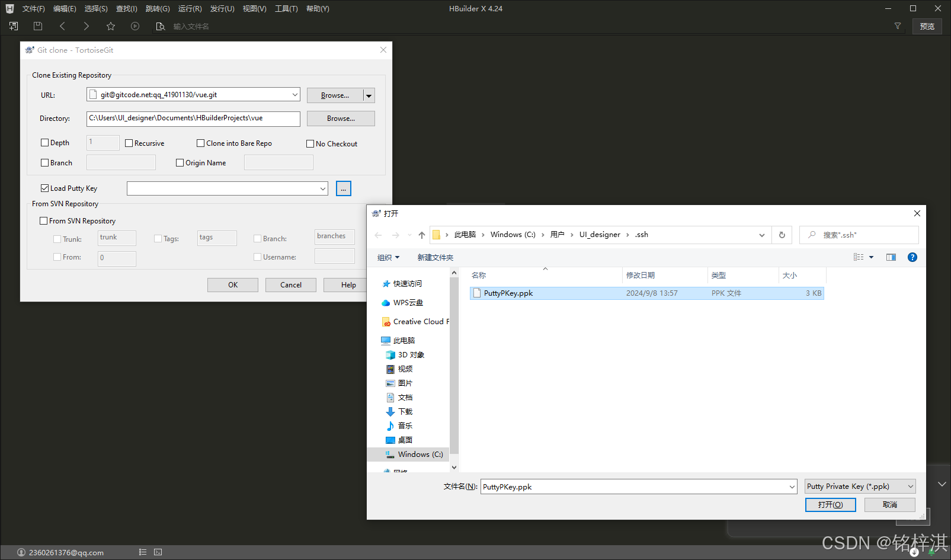Expand the Putty key path dropdown
The width and height of the screenshot is (951, 560).
322,188
